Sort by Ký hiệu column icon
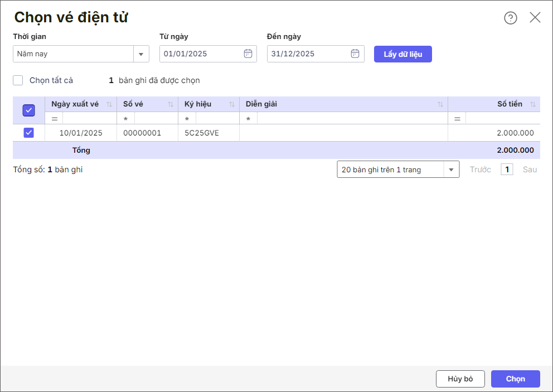Image resolution: width=553 pixels, height=392 pixels. tap(231, 104)
